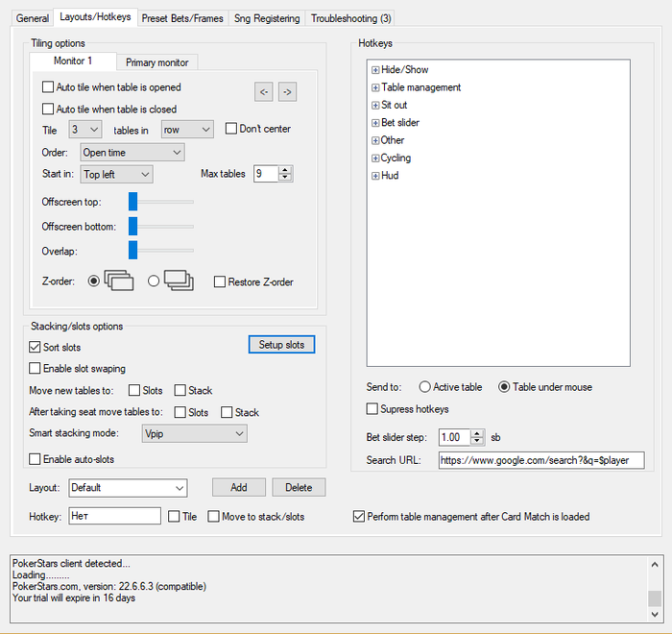Open the tables in row dropdown
This screenshot has height=634, width=672.
pos(187,129)
